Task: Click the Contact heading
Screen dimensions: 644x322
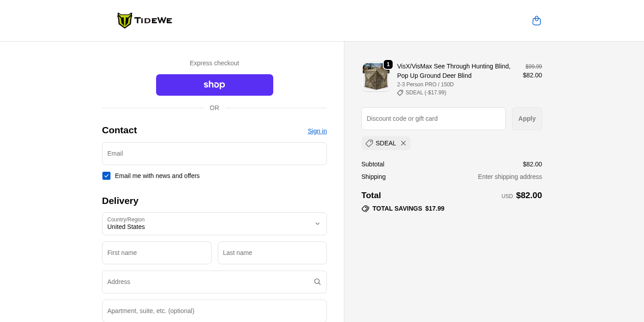Action: (x=119, y=130)
